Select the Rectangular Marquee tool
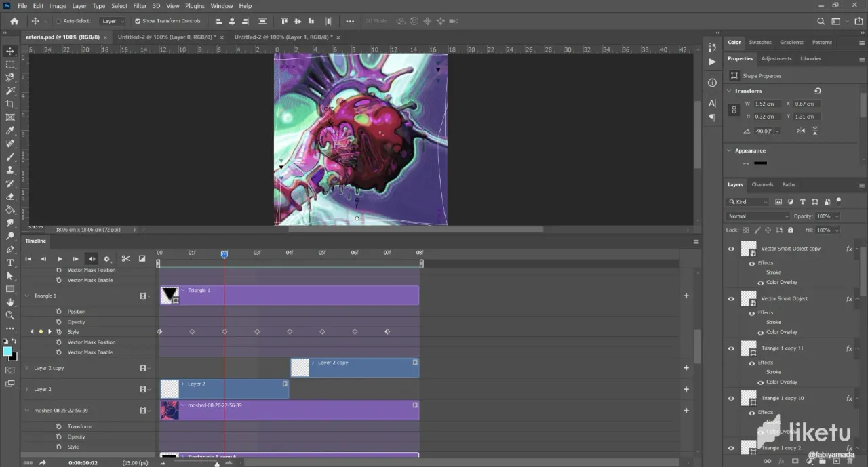 click(10, 64)
